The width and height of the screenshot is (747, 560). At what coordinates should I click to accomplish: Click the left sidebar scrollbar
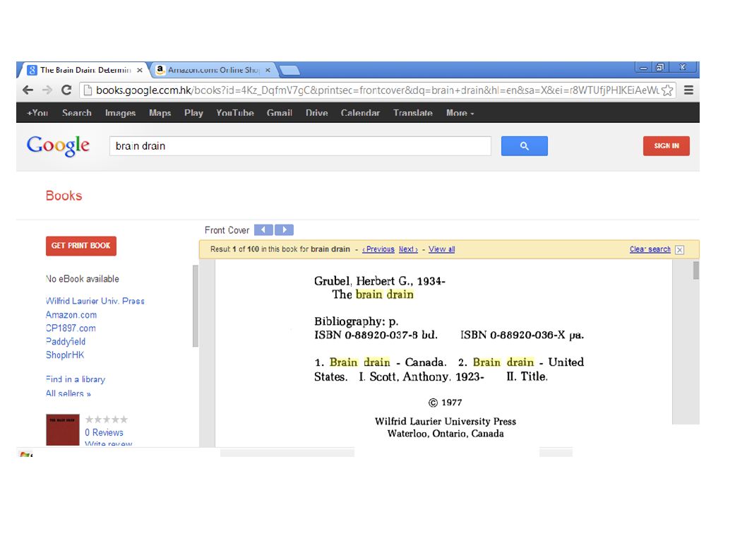(196, 306)
